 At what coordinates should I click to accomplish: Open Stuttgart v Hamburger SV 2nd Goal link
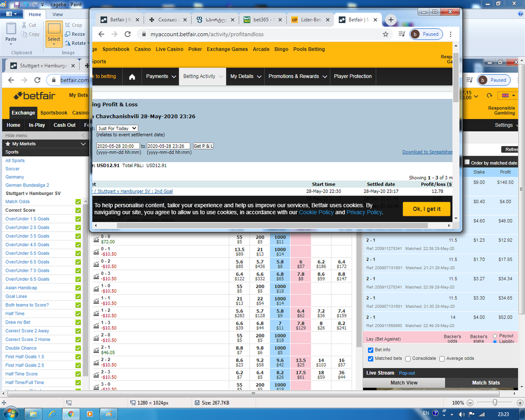[135, 191]
